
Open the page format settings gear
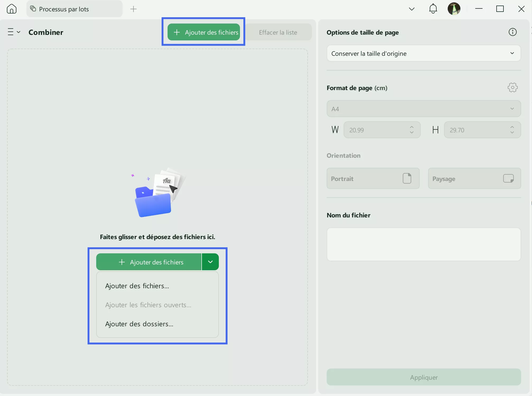pos(512,87)
